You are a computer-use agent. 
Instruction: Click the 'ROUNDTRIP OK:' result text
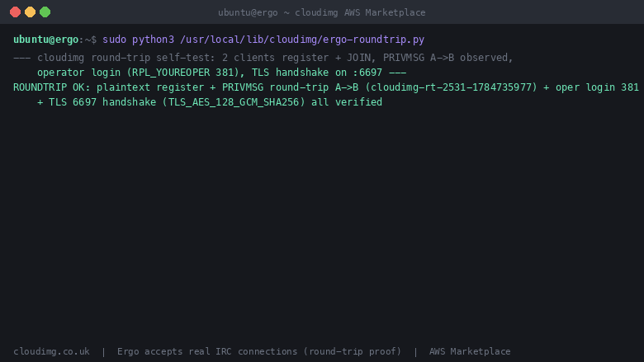click(x=52, y=87)
